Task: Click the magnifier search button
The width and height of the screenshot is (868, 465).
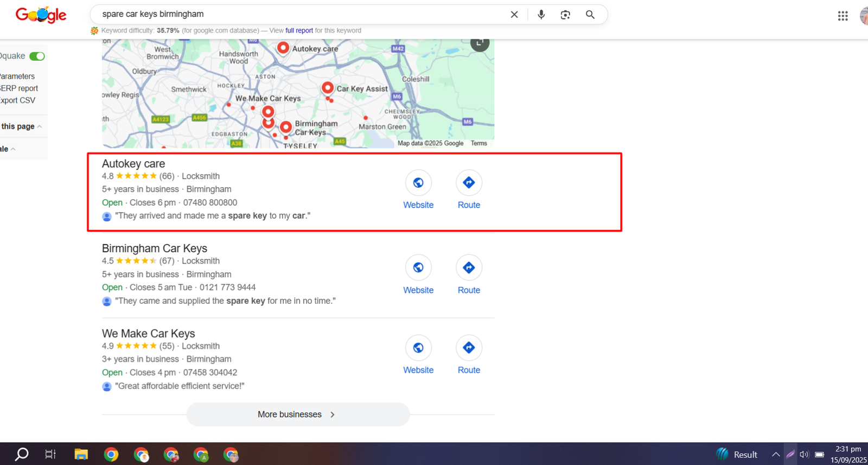Action: coord(590,15)
